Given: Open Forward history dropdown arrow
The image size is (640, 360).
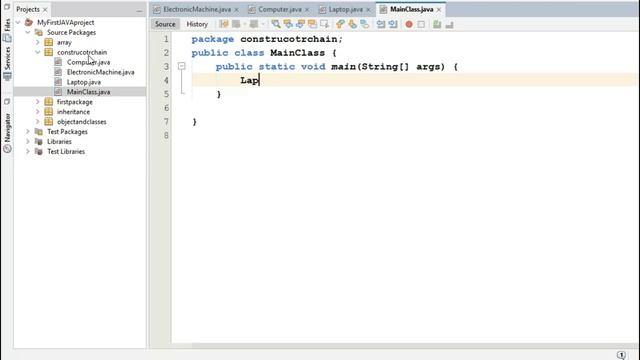Looking at the screenshot, I should pyautogui.click(x=262, y=24).
